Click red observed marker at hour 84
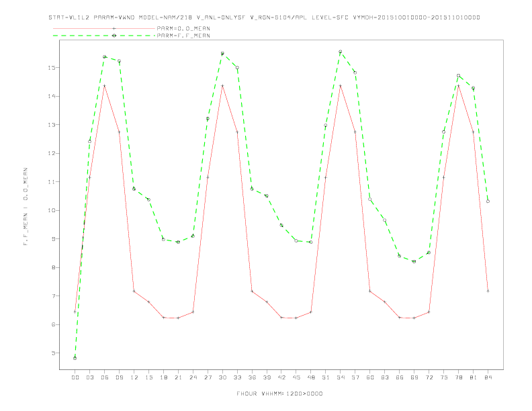 click(x=488, y=291)
